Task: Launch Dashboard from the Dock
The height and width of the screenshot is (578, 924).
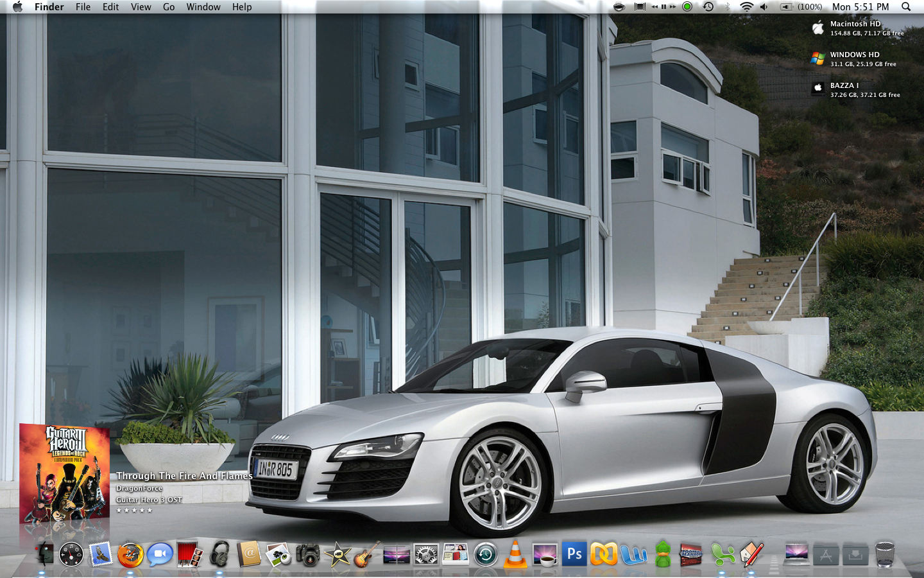Action: 71,554
